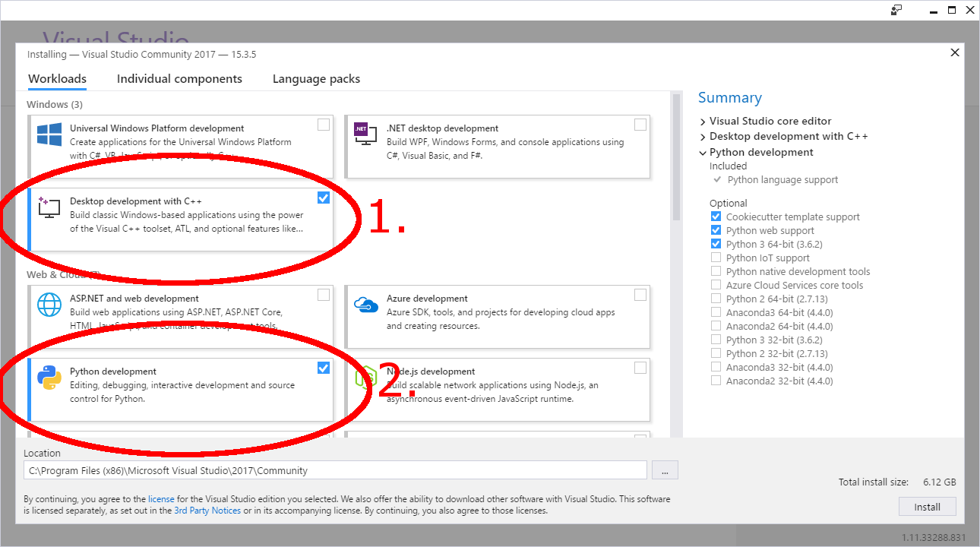Screen dimensions: 980x547
Task: Enable Python 3 32-bit (3.6.2)
Action: [x=716, y=340]
